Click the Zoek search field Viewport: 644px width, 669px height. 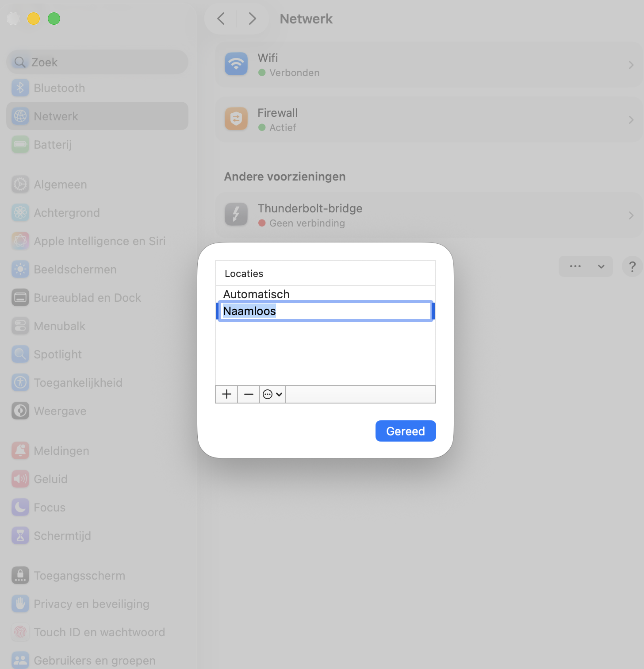(97, 62)
